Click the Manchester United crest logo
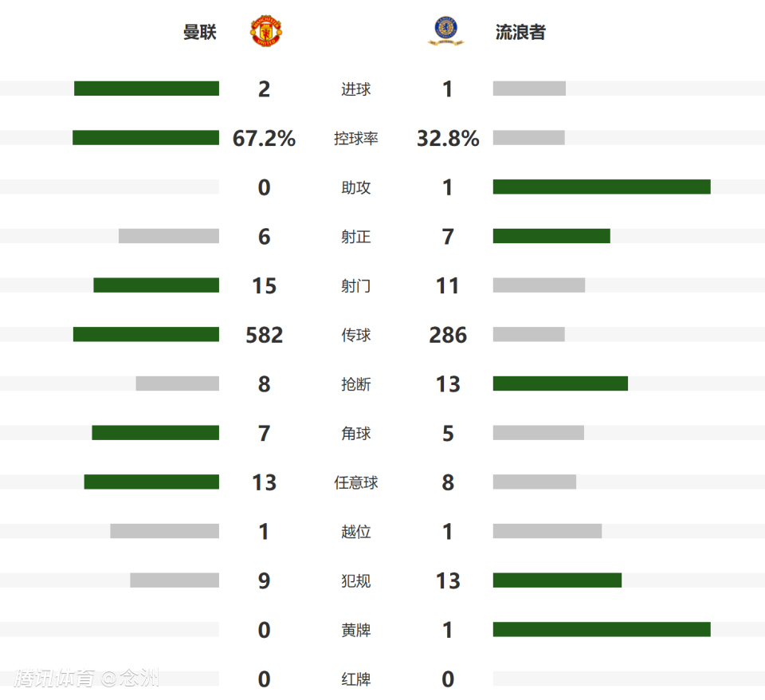765x700 pixels. [x=268, y=32]
